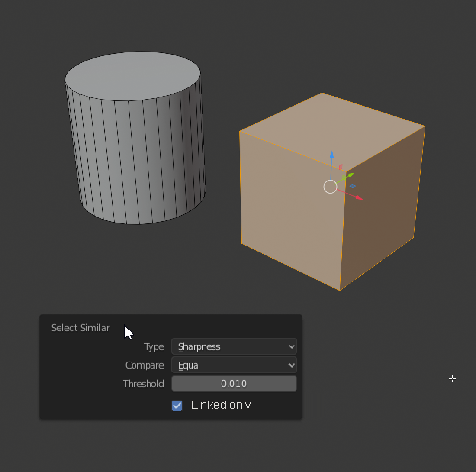This screenshot has width=476, height=472.
Task: Click the green Y-axis gizmo arrow
Action: [x=351, y=175]
